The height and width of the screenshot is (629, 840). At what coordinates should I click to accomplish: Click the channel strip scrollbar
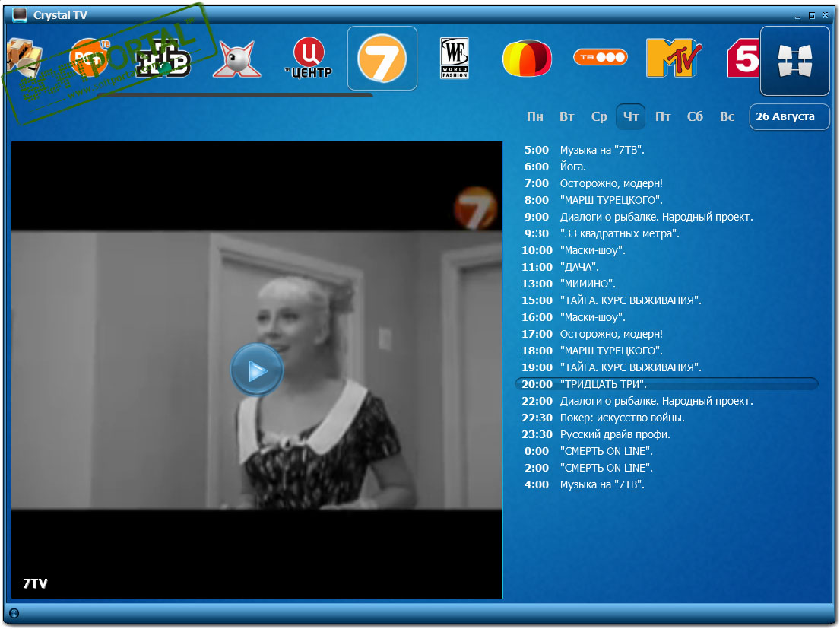pos(235,95)
